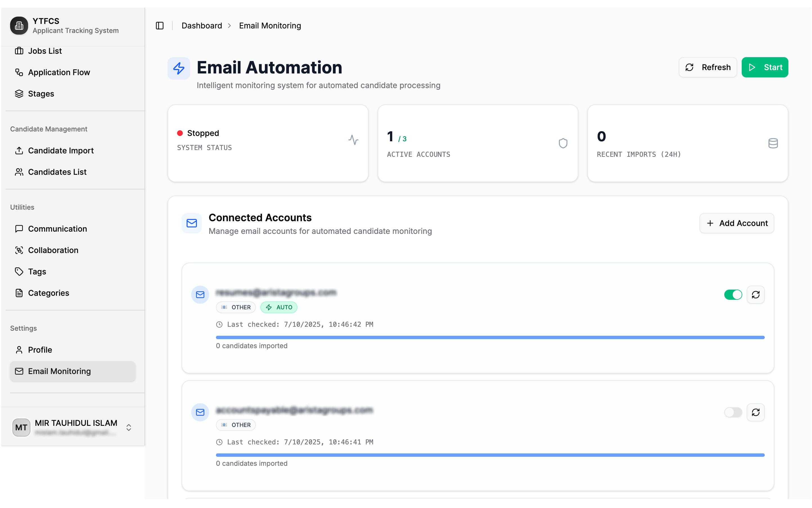Click OTHER badge on first account
Viewport: 812px width, 508px height.
tap(236, 307)
